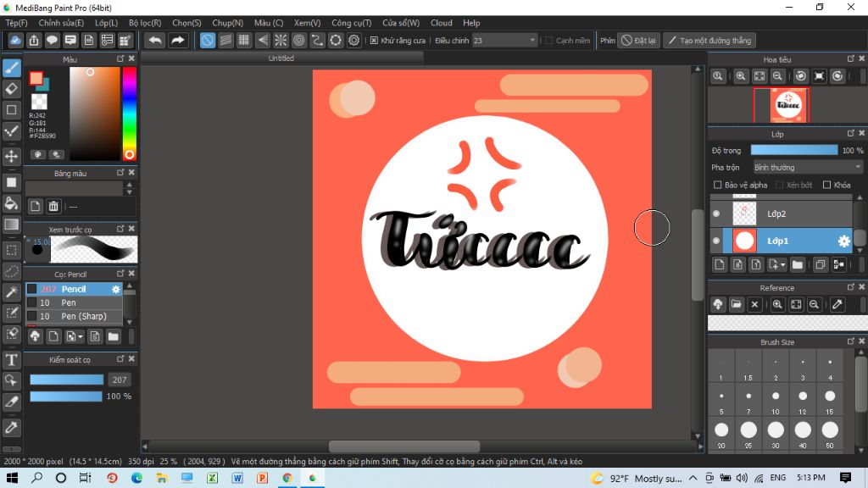
Task: Enable Cạnh mềm checkbox
Action: [x=548, y=41]
